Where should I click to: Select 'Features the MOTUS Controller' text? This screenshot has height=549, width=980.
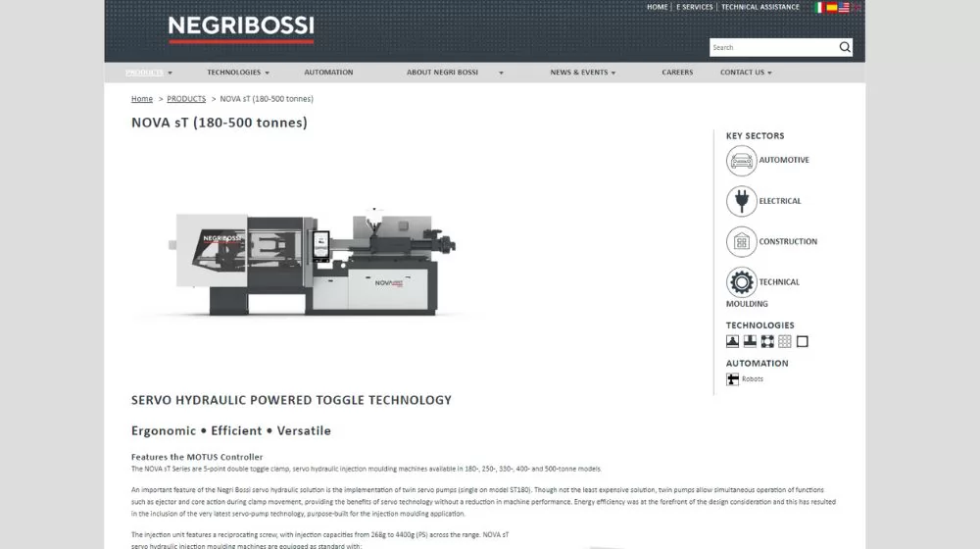[x=197, y=457]
